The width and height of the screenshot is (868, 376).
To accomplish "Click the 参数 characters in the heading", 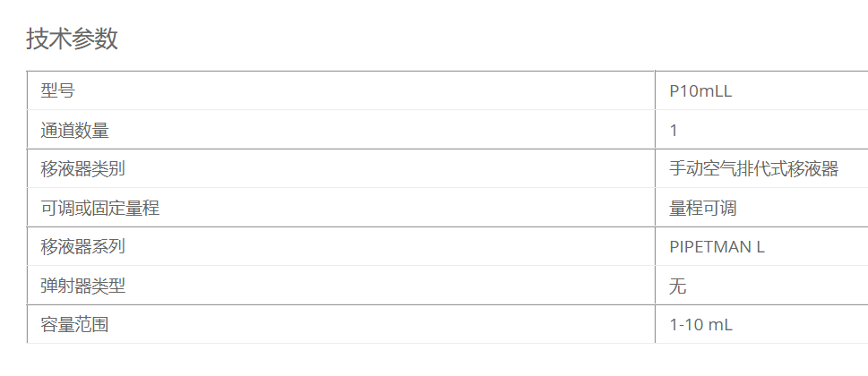I will pyautogui.click(x=95, y=39).
